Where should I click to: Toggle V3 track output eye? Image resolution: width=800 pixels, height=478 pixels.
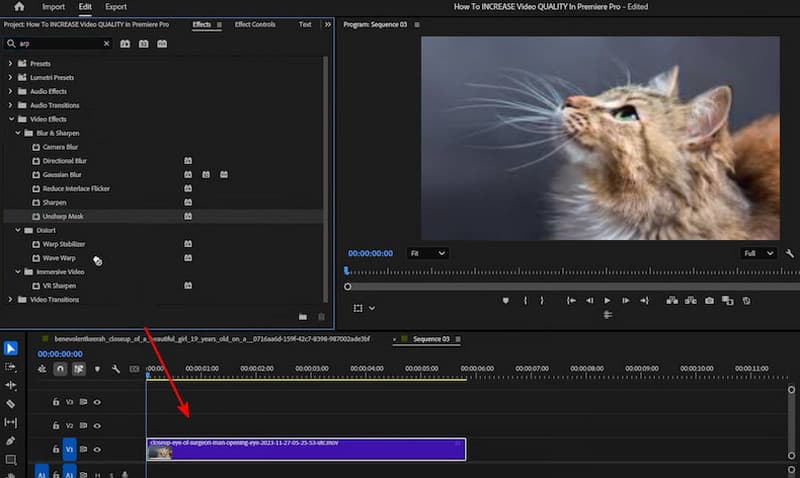tap(97, 402)
